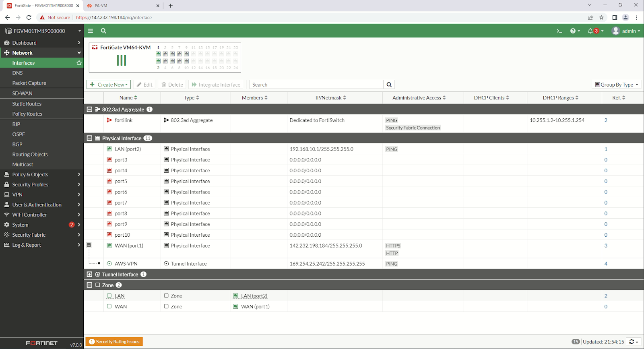Select the AWS-VPN tunnel interface row

pyautogui.click(x=364, y=264)
